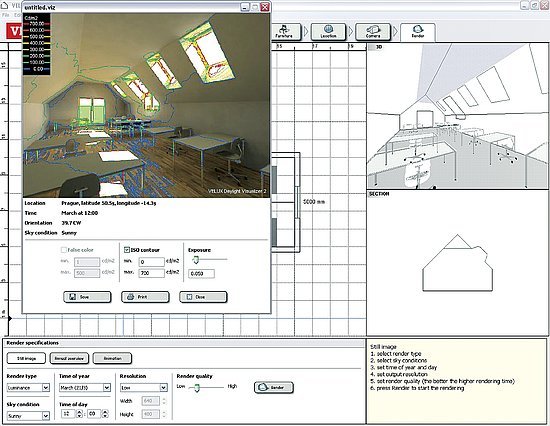Click the disabled Width field

point(150,401)
